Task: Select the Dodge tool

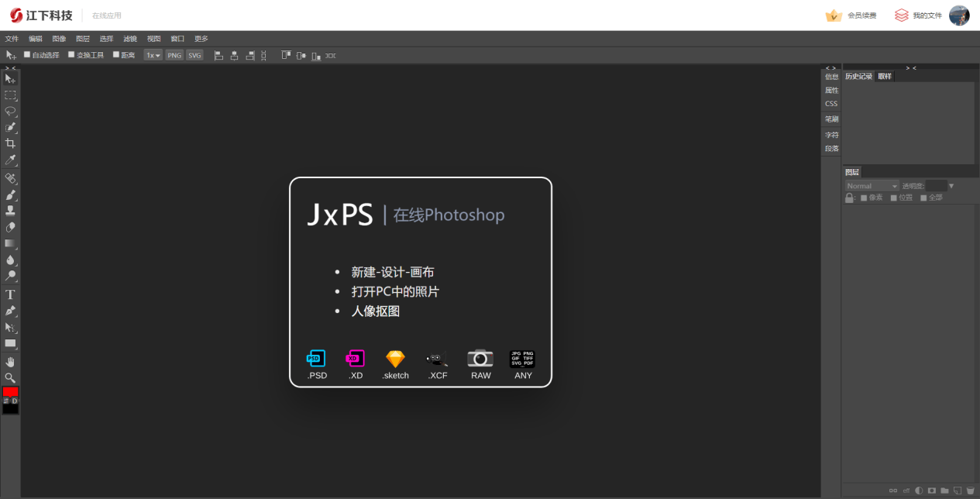Action: tap(10, 275)
